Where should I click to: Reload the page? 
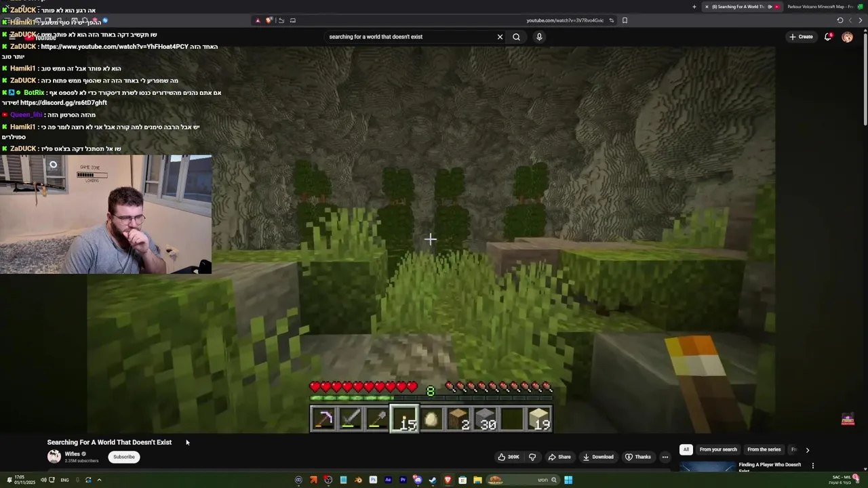pyautogui.click(x=840, y=20)
